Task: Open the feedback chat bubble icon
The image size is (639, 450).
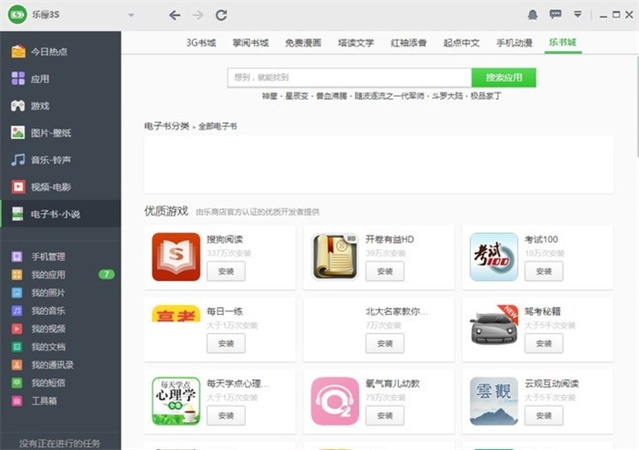Action: [x=555, y=15]
